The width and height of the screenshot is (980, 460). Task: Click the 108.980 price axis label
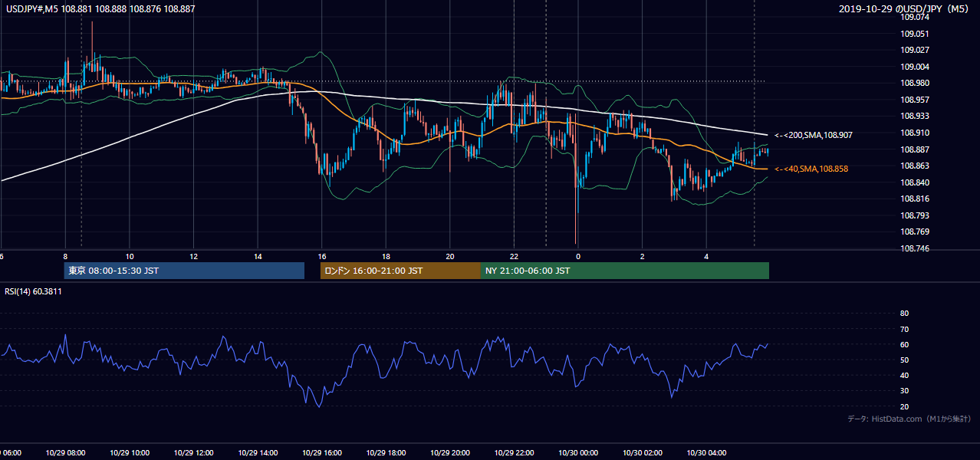coord(914,83)
